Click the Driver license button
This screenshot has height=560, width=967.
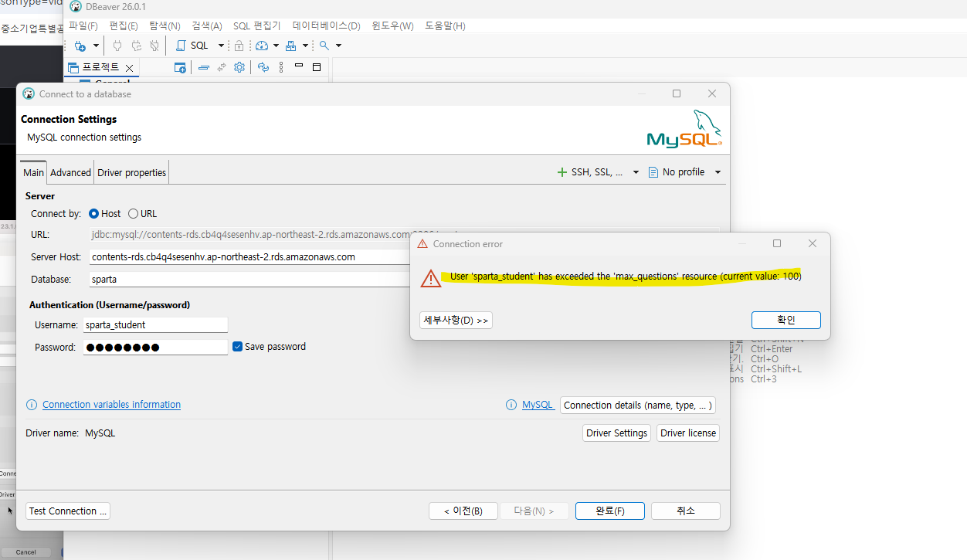point(688,433)
